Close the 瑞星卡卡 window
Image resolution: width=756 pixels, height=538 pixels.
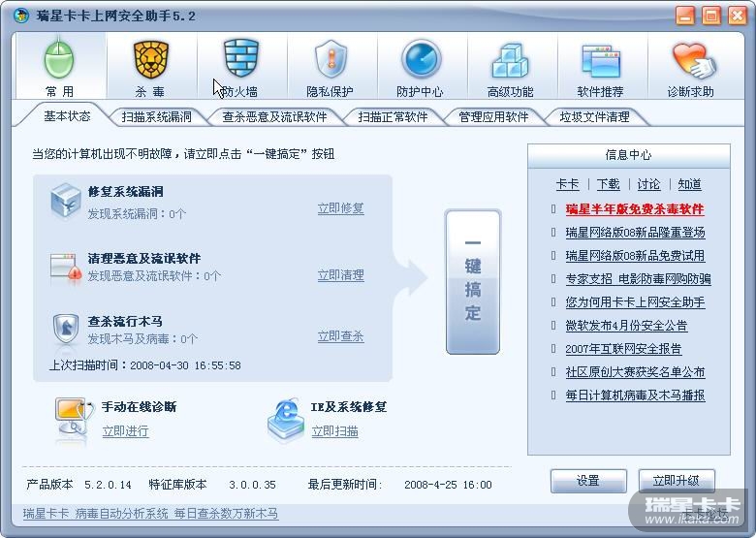point(738,16)
